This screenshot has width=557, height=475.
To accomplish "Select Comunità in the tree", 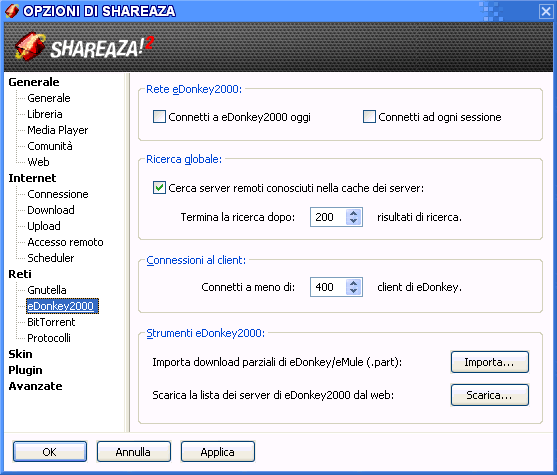I will (50, 146).
